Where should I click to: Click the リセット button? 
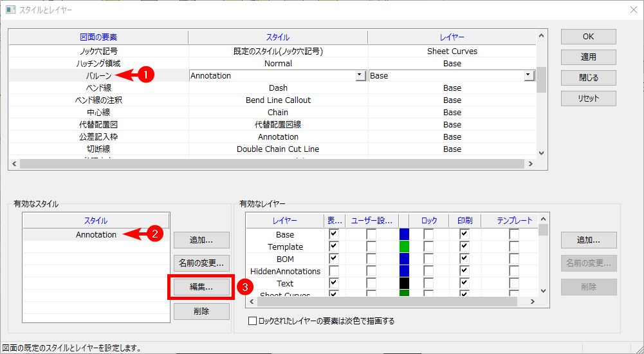(x=588, y=98)
